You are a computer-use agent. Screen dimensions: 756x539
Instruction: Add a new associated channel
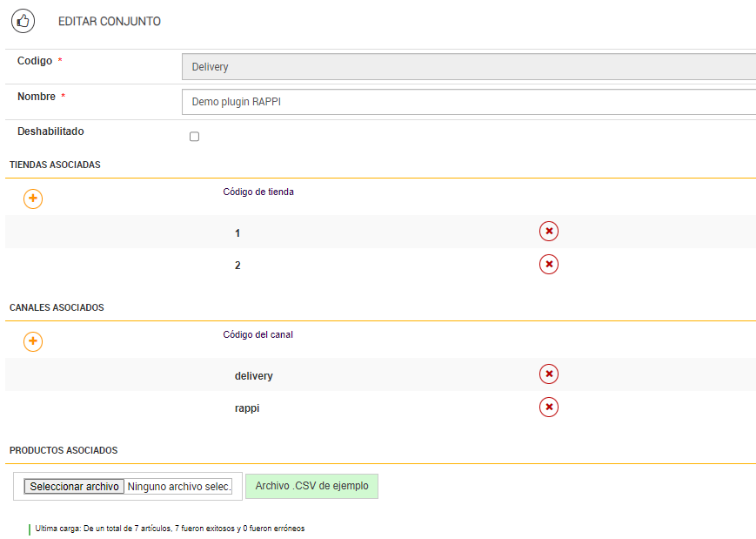pyautogui.click(x=33, y=341)
